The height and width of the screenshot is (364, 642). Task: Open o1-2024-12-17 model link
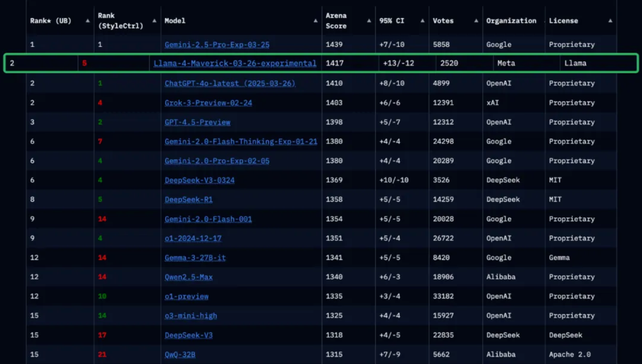pos(193,238)
